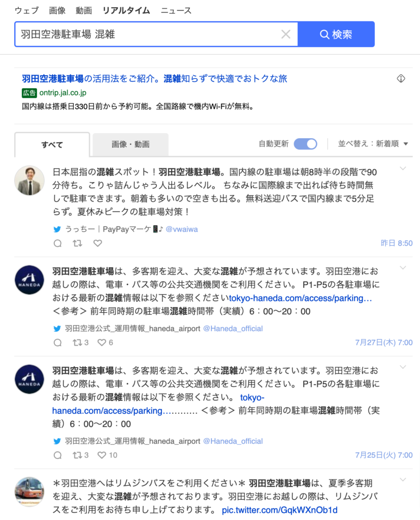Click the Twitter bird icon on the @vwaiwa tweet
Screen dimensions: 420x520
[57, 229]
